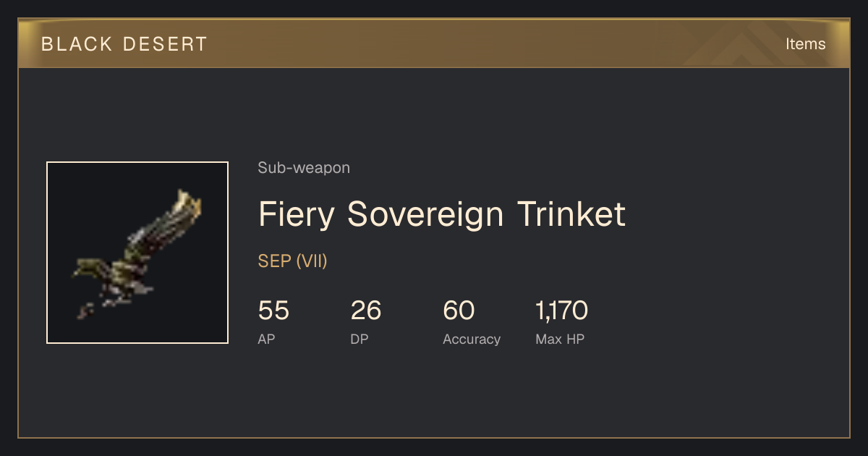The height and width of the screenshot is (456, 868).
Task: Click the word Trinket in the item name
Action: click(571, 214)
